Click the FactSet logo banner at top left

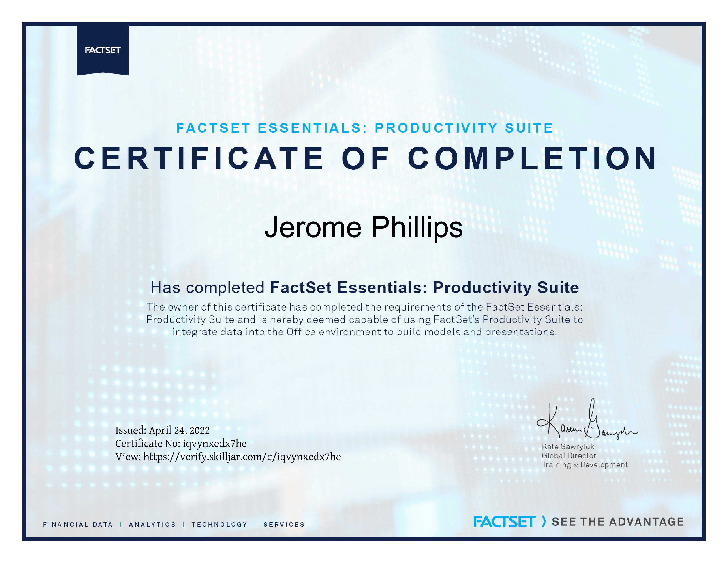coord(103,51)
